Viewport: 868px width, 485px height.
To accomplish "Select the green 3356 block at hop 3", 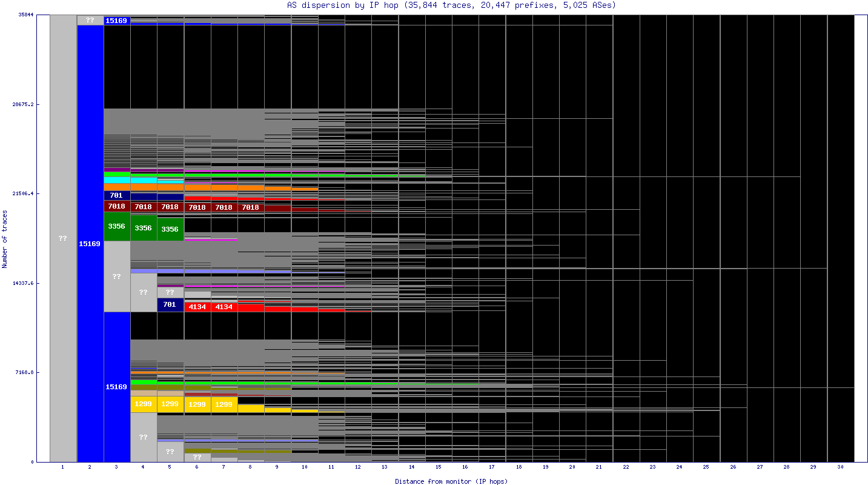I will pyautogui.click(x=117, y=226).
